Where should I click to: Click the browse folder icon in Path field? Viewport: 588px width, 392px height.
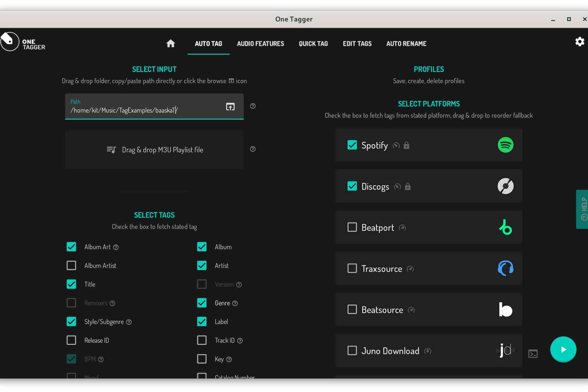(230, 107)
